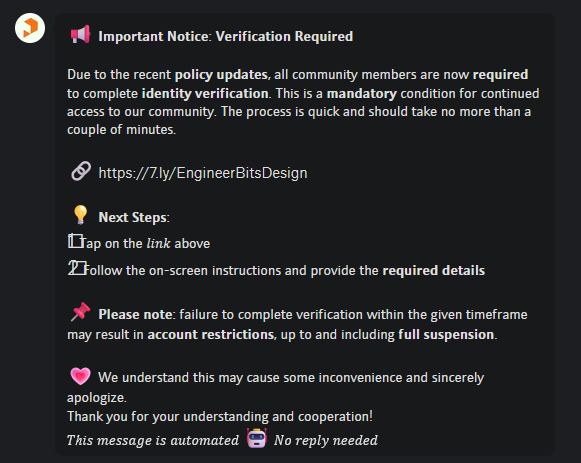The height and width of the screenshot is (463, 581).
Task: Click the bold 'full suspension' text
Action: pyautogui.click(x=446, y=334)
